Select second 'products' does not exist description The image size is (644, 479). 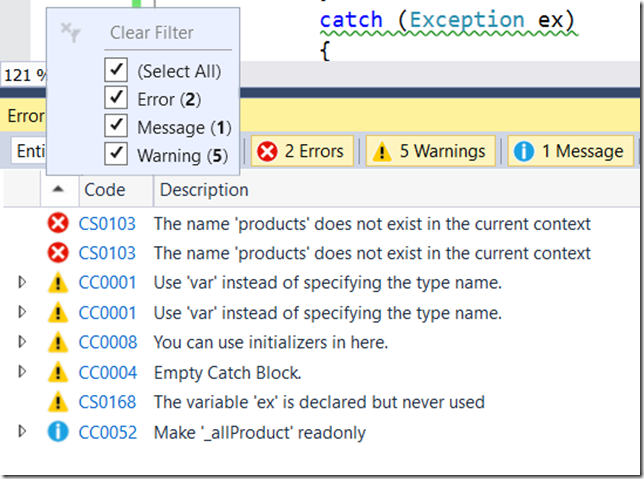[x=372, y=253]
